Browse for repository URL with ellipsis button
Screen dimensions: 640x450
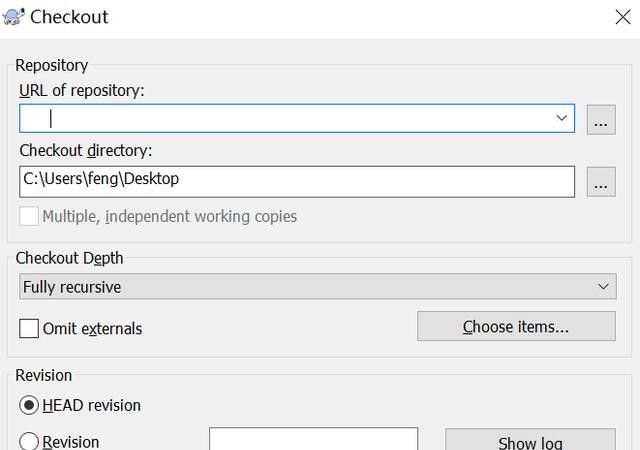pos(600,119)
